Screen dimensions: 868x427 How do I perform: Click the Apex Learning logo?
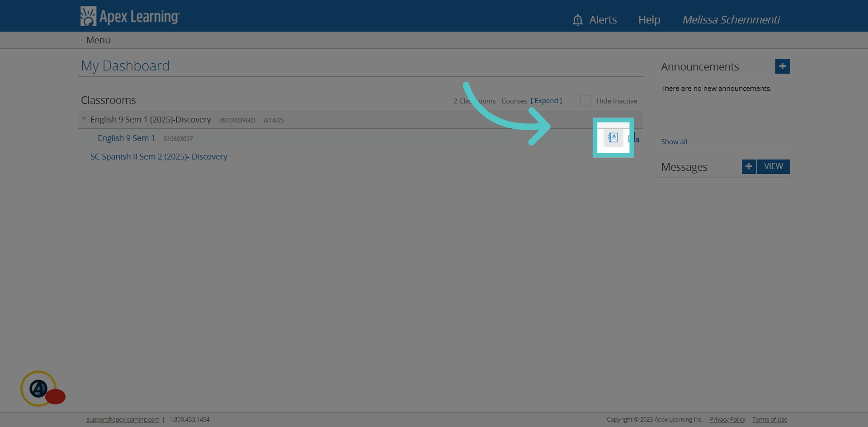coord(130,16)
